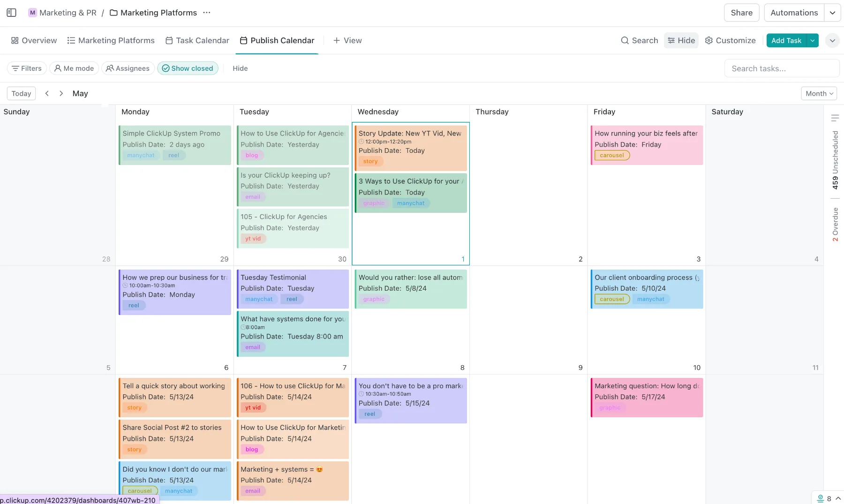Open the 105 - ClickUp for Agencies task
This screenshot has height=504, width=844.
[293, 228]
